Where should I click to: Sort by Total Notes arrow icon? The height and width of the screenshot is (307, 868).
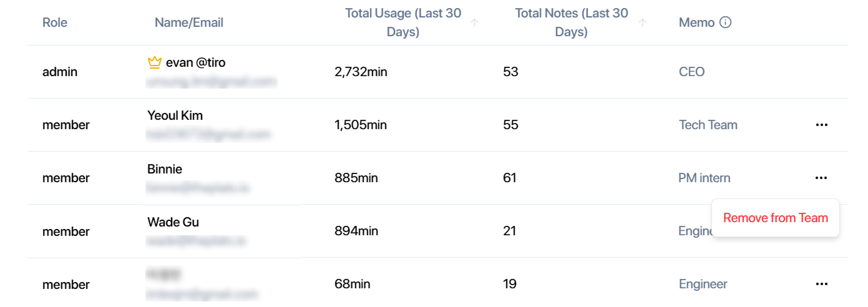click(x=642, y=22)
